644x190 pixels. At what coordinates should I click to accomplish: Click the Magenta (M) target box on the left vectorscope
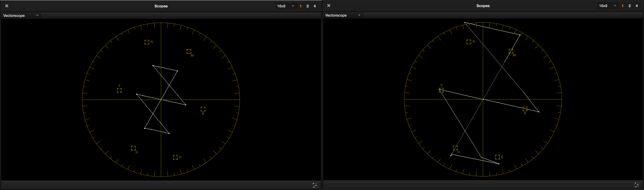click(189, 52)
